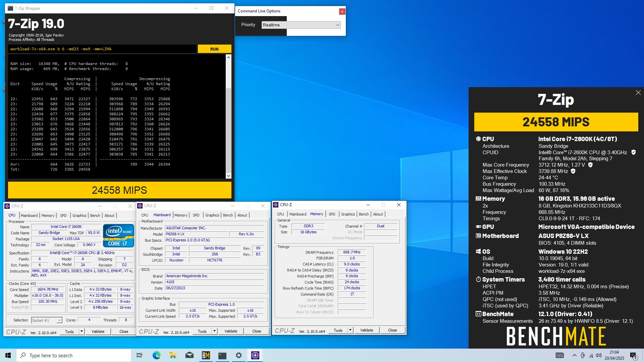This screenshot has width=644, height=362.
Task: Click the Model P8Z68-V LX field
Action: click(197, 234)
